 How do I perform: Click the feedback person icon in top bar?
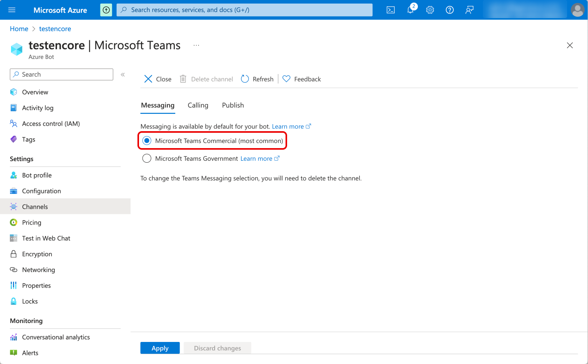(469, 10)
